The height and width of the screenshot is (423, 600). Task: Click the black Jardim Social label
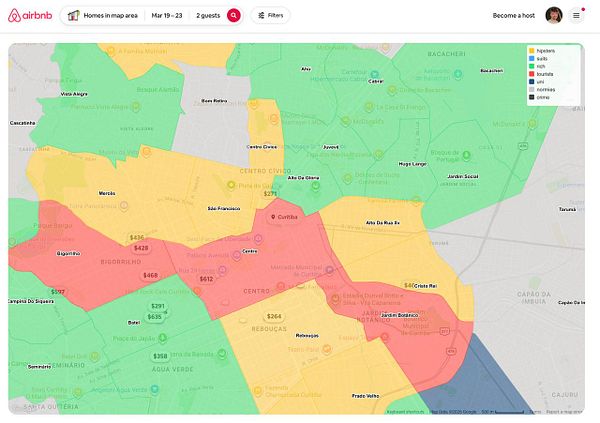point(463,176)
